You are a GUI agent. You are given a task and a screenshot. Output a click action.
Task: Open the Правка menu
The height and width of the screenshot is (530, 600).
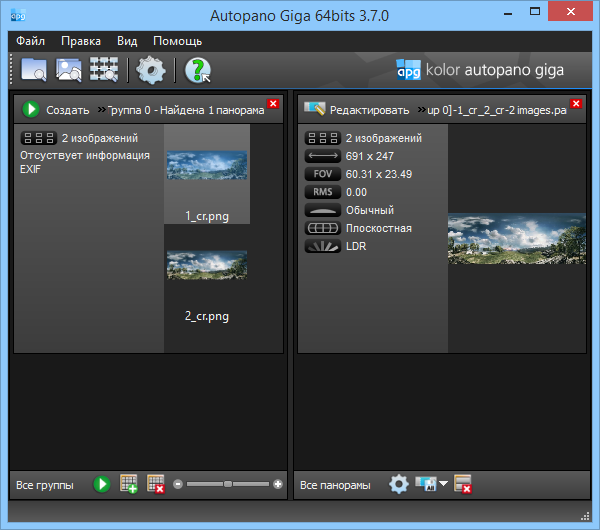pyautogui.click(x=80, y=41)
